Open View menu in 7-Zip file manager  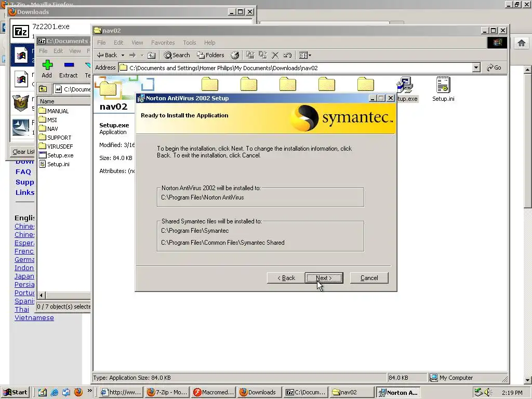75,51
